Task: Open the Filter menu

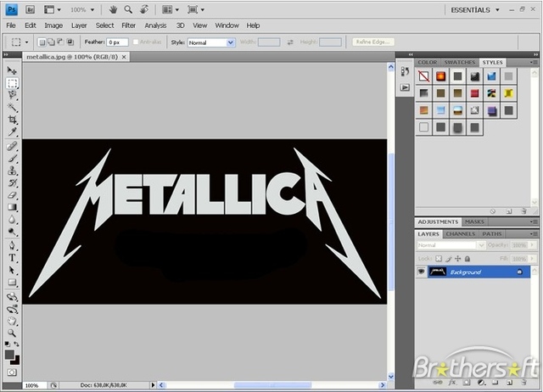Action: 128,25
